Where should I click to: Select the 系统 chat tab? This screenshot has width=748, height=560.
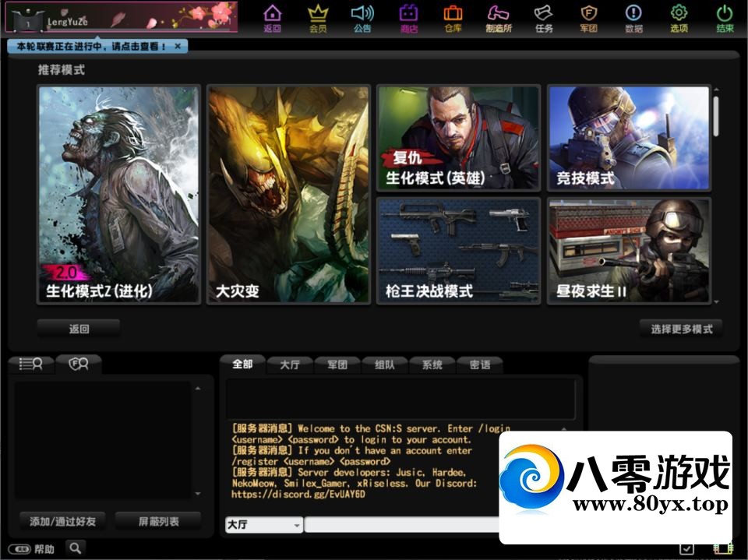(432, 365)
